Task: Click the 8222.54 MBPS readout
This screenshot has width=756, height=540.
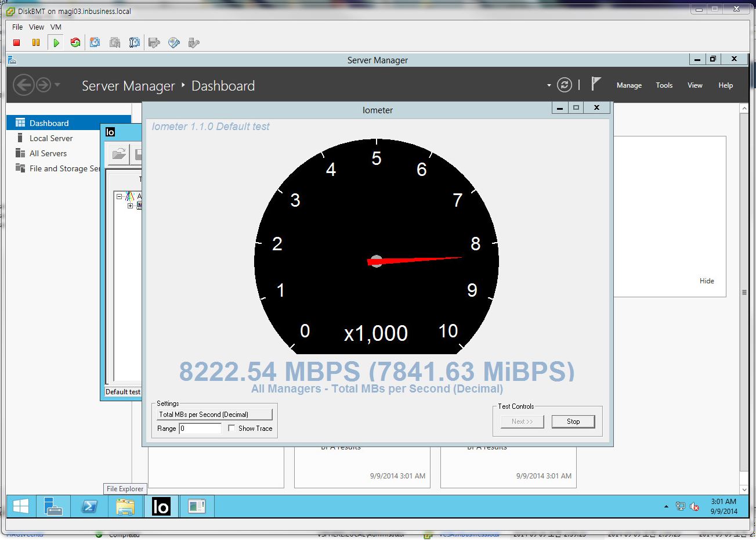Action: click(377, 372)
